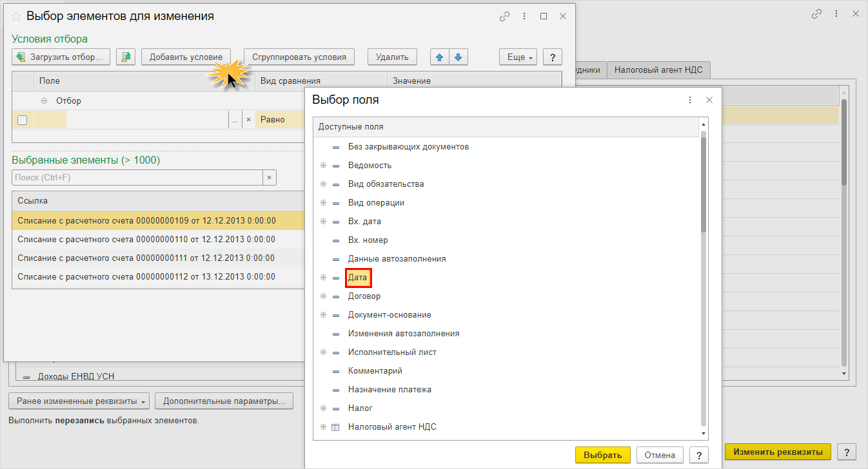The image size is (868, 469).
Task: Close the 'Выбор поля' dialog
Action: [709, 100]
